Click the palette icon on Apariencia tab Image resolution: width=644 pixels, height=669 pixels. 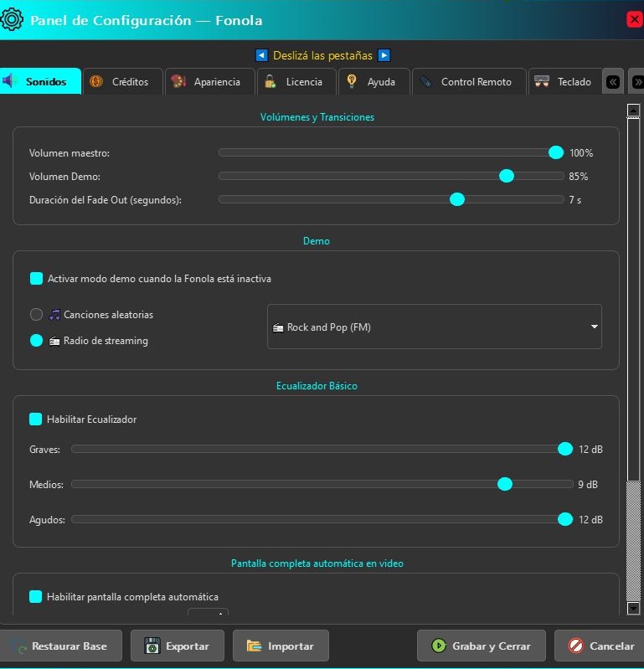tap(178, 81)
